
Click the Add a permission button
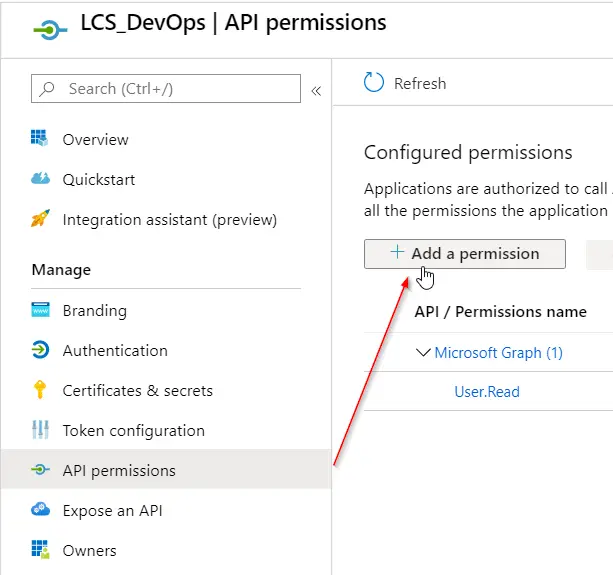pos(465,254)
